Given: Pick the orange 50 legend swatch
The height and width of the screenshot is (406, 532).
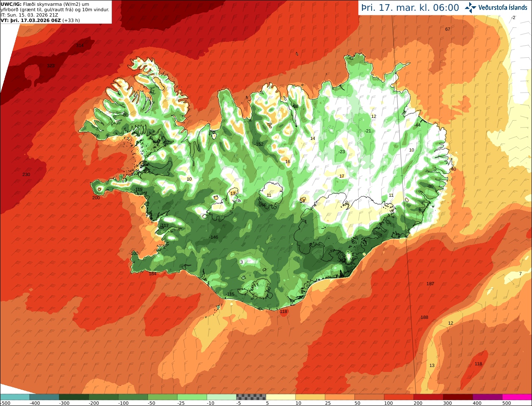Looking at the screenshot, I should click(x=369, y=397).
